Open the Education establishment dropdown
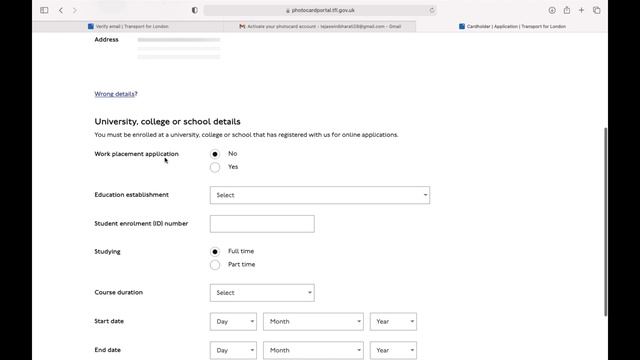Screen dimensions: 640x360 [x=320, y=195]
